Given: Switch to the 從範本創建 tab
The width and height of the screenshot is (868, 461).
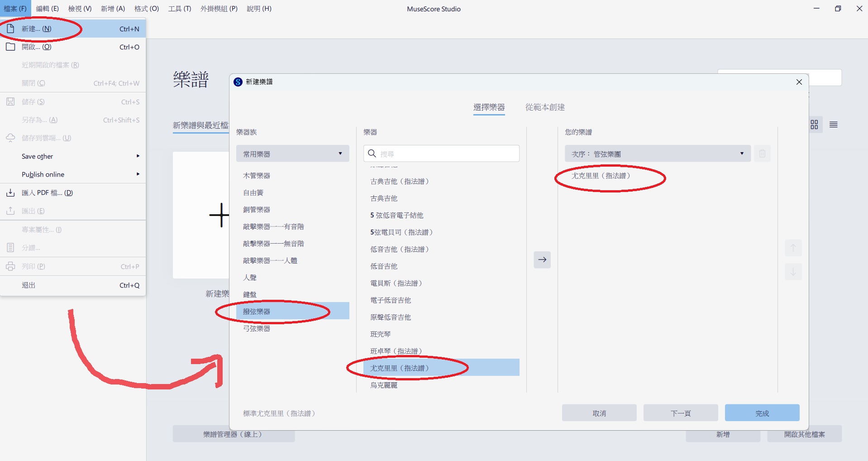Looking at the screenshot, I should pyautogui.click(x=544, y=107).
